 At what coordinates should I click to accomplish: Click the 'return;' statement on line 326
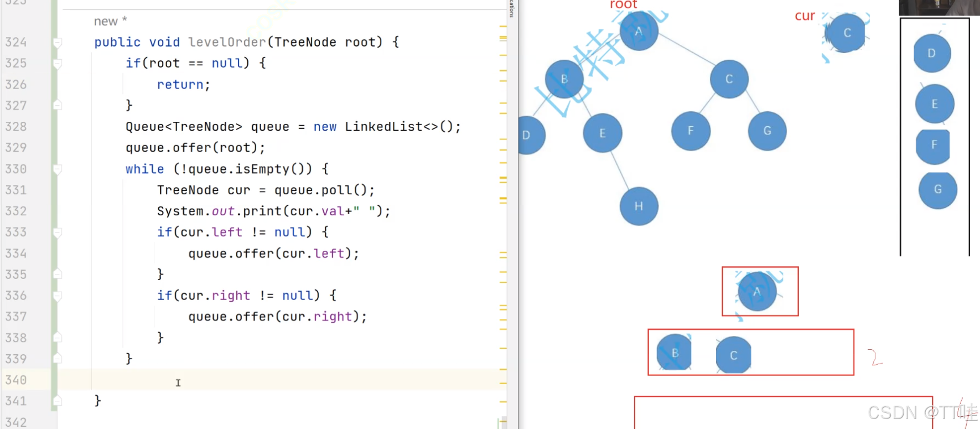pos(184,85)
